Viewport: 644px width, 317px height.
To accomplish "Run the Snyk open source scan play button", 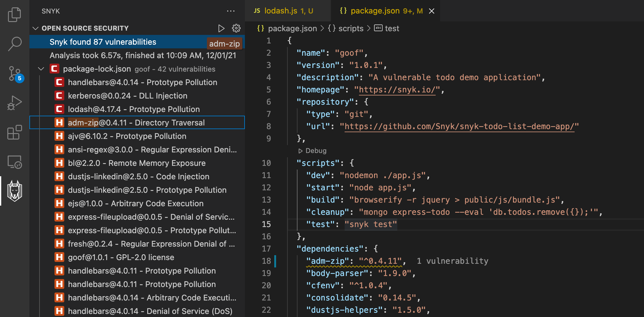I will point(221,28).
